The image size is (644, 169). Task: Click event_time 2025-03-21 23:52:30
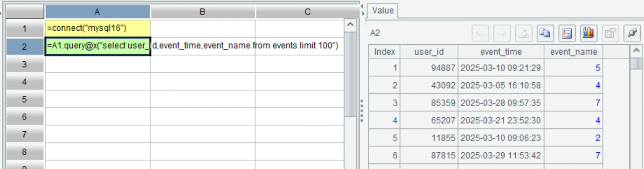click(x=501, y=120)
